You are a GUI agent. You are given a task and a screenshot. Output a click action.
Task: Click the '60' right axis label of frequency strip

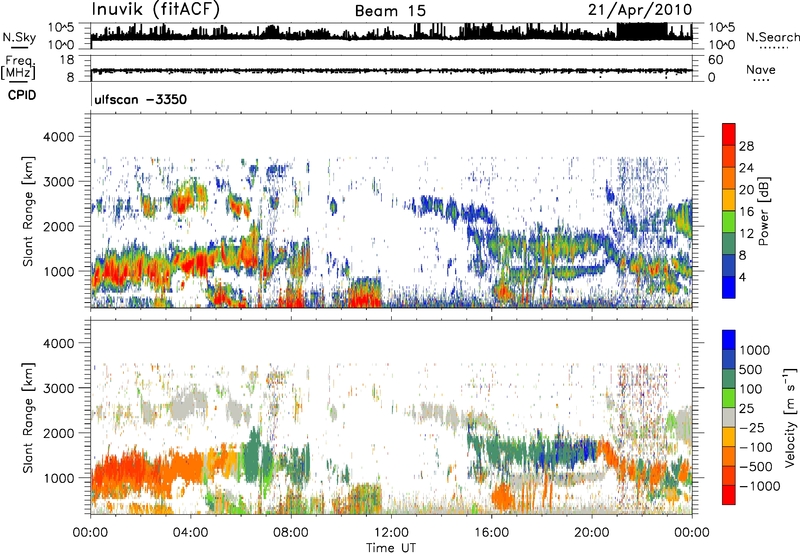(715, 60)
